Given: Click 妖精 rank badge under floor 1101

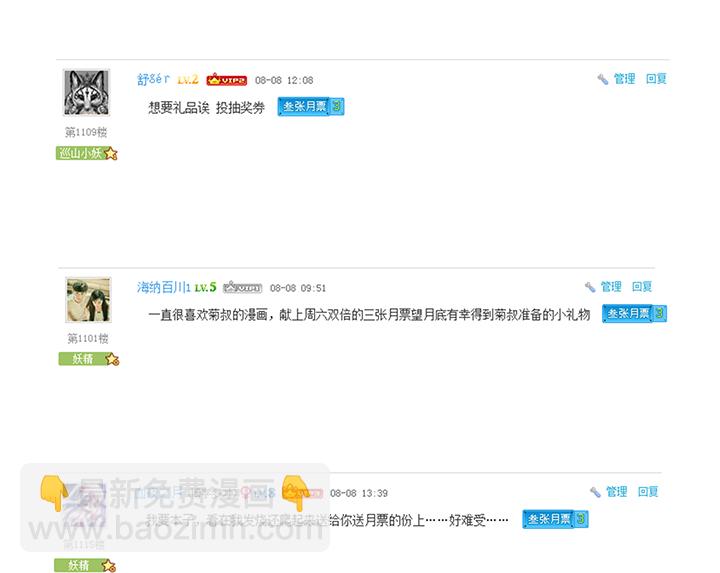Looking at the screenshot, I should point(89,359).
